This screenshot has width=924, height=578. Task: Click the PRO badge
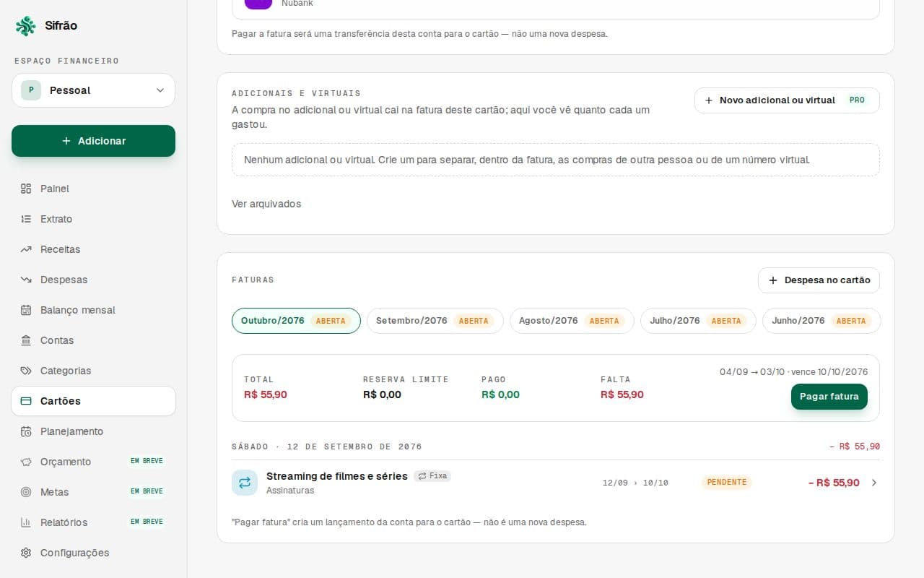(x=857, y=100)
